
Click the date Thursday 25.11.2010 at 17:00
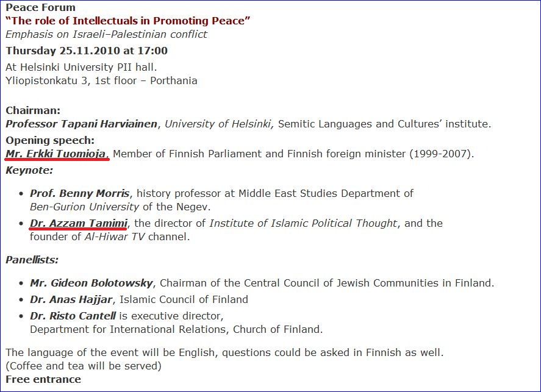coord(87,51)
